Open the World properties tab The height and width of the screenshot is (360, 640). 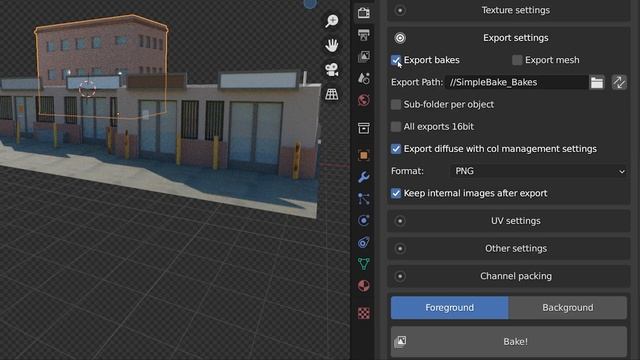click(364, 100)
